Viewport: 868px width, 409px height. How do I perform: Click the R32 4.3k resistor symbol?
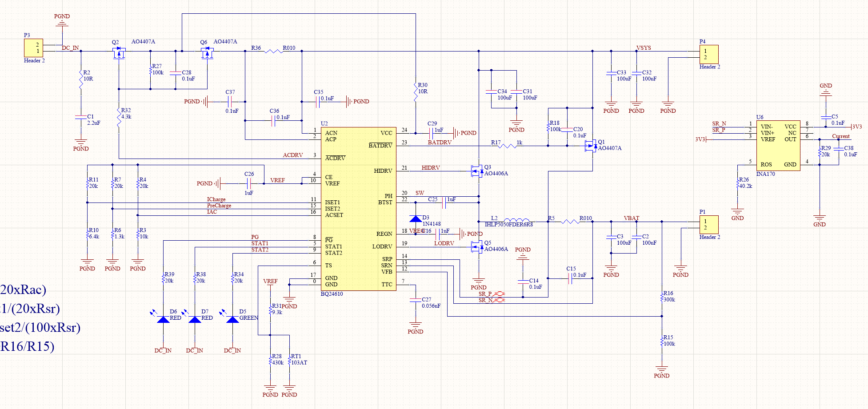119,117
